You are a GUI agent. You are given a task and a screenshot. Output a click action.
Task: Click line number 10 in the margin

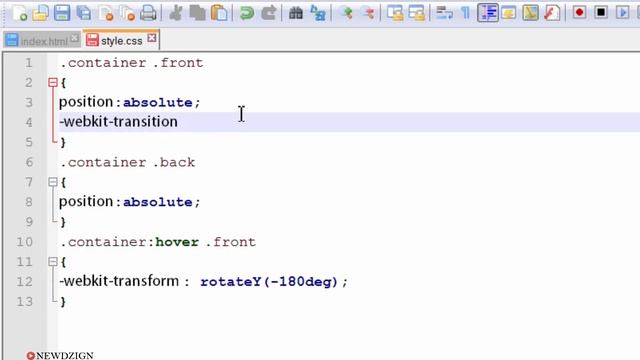(24, 242)
